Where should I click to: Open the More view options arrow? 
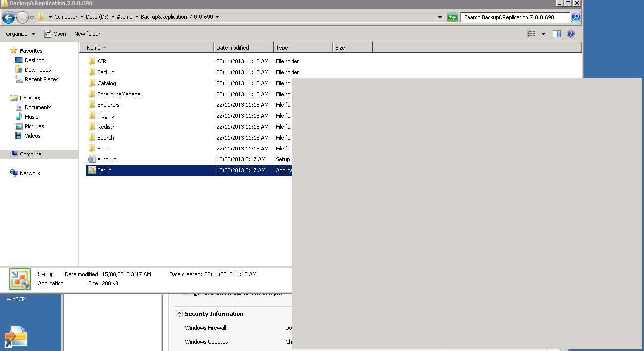[x=543, y=34]
